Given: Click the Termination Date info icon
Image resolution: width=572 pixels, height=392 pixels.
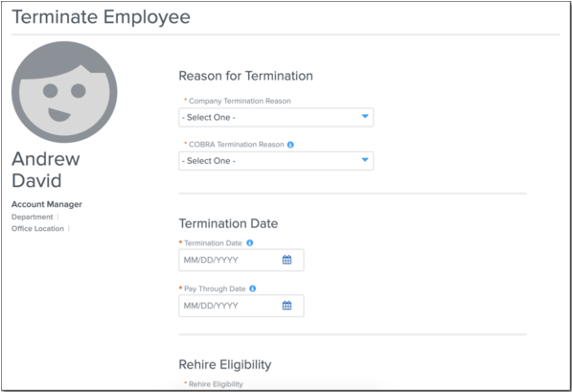Looking at the screenshot, I should pos(250,243).
